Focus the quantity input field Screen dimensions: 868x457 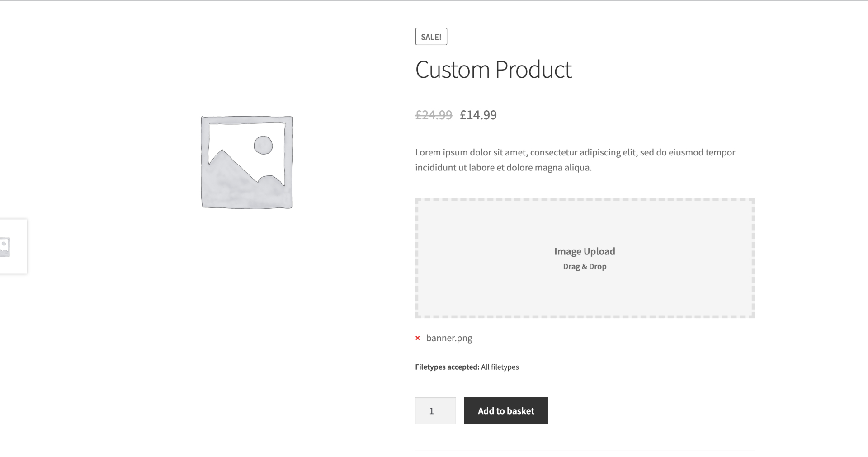point(435,411)
